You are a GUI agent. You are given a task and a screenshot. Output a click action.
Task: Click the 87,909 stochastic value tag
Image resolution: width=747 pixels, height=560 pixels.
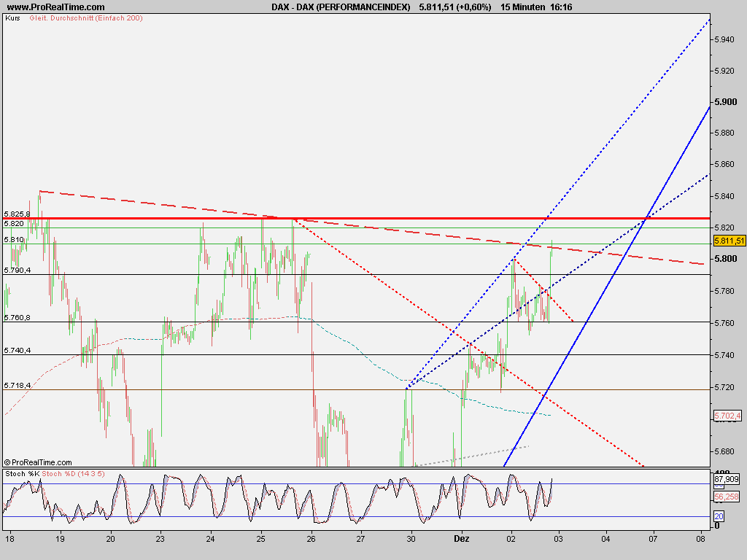click(727, 480)
